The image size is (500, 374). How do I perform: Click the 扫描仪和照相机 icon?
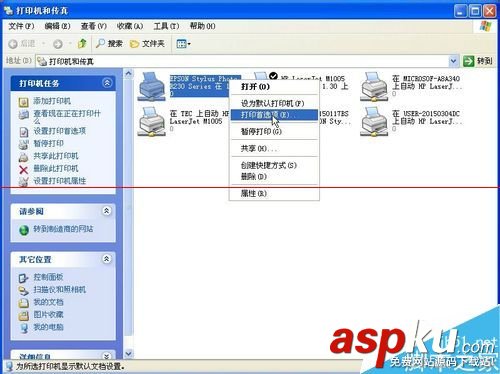[x=24, y=291]
